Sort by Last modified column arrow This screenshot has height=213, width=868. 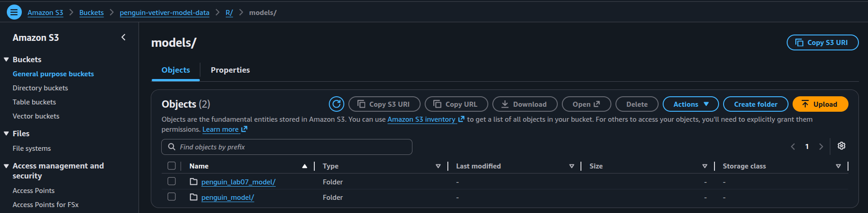coord(572,166)
